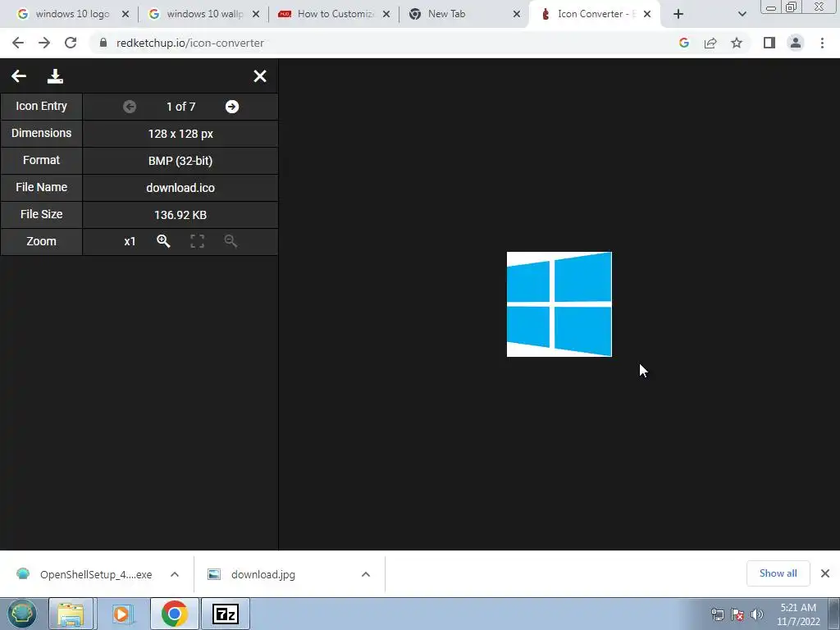Viewport: 840px width, 630px height.
Task: Toggle the browser side panel
Action: point(769,43)
